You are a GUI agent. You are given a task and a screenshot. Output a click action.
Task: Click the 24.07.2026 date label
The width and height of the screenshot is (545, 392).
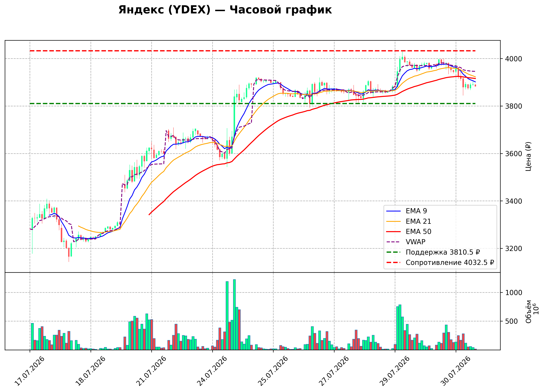pos(212,371)
